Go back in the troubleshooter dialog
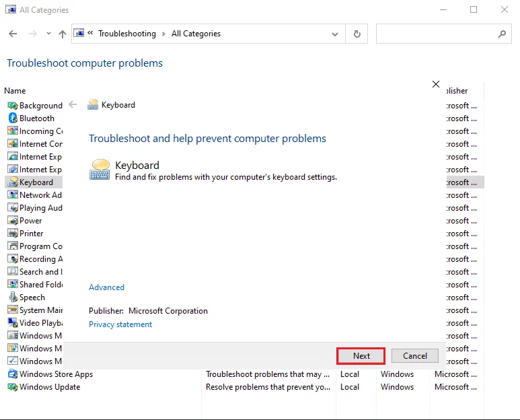 point(73,105)
